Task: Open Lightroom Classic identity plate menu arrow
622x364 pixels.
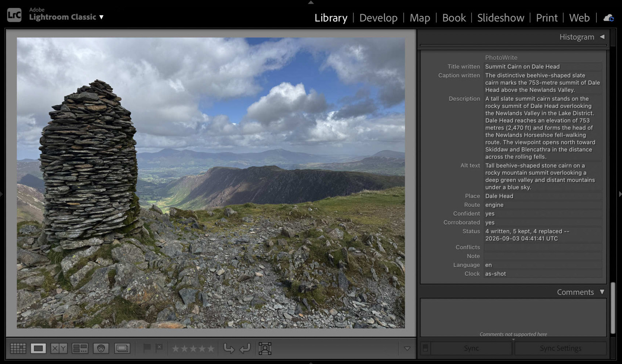Action: (101, 17)
